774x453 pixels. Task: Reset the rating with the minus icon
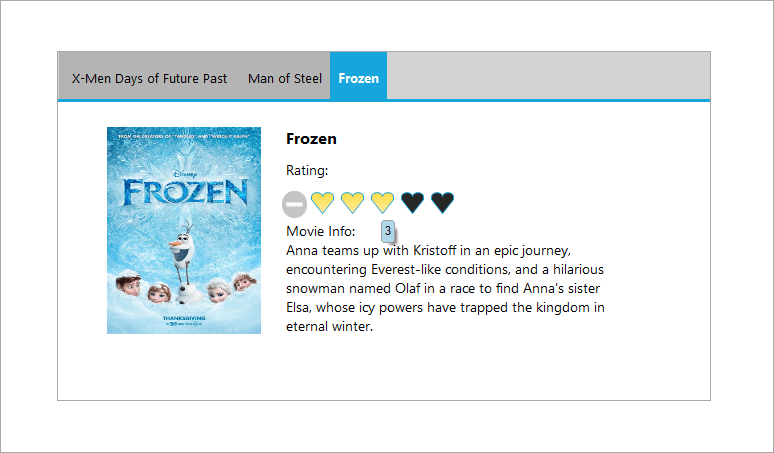[x=294, y=204]
